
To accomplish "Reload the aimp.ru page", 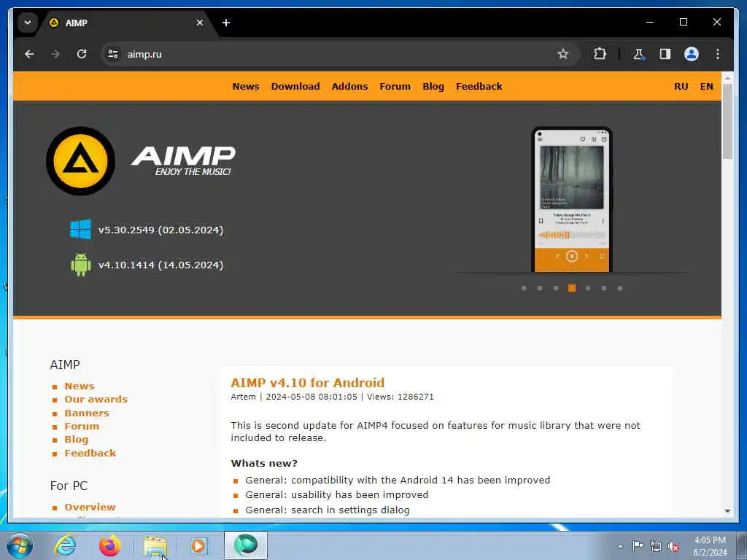I will 82,54.
